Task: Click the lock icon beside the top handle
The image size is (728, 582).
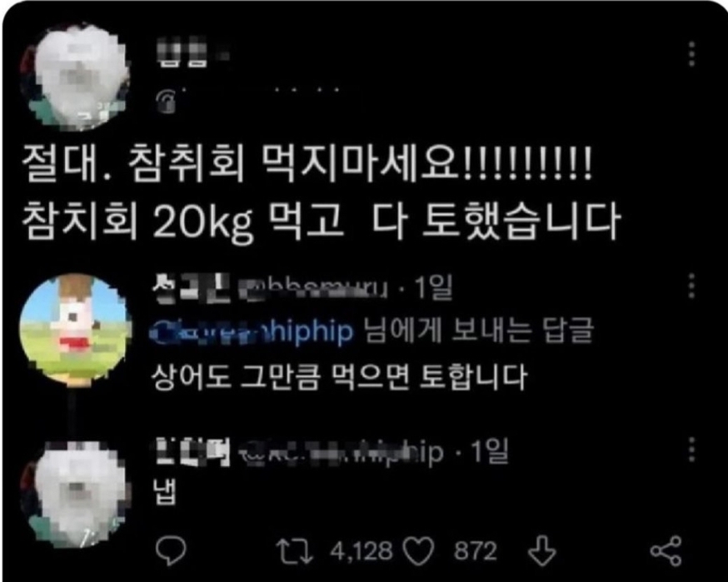Action: [165, 102]
